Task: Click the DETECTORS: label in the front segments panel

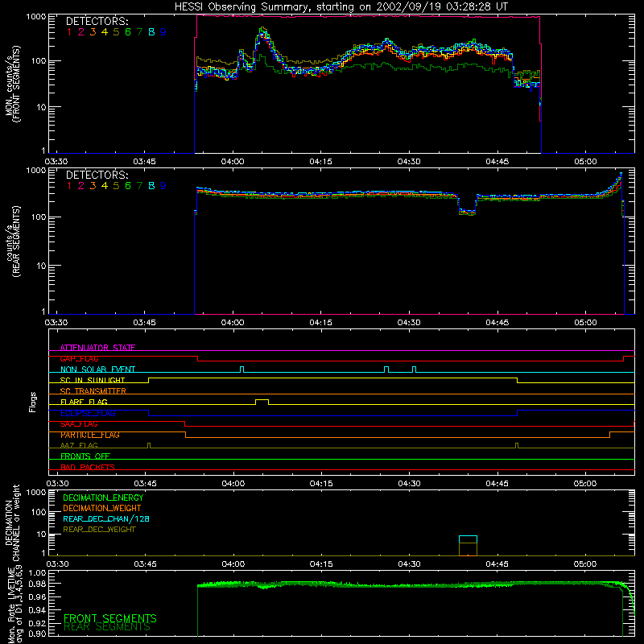Action: coord(97,22)
